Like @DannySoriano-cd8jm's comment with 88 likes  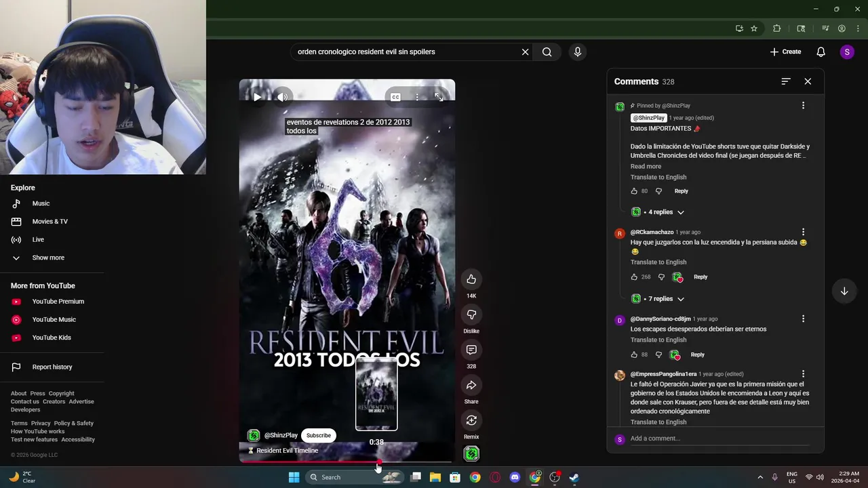click(x=634, y=354)
